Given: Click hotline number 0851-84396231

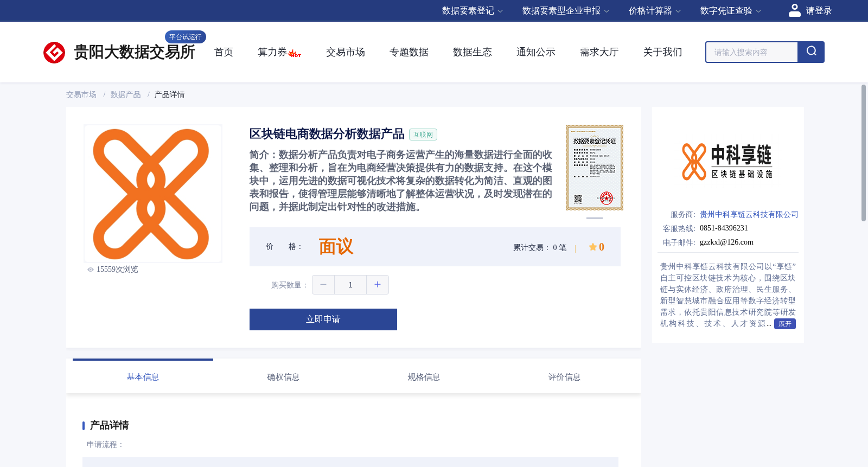Looking at the screenshot, I should click(724, 228).
